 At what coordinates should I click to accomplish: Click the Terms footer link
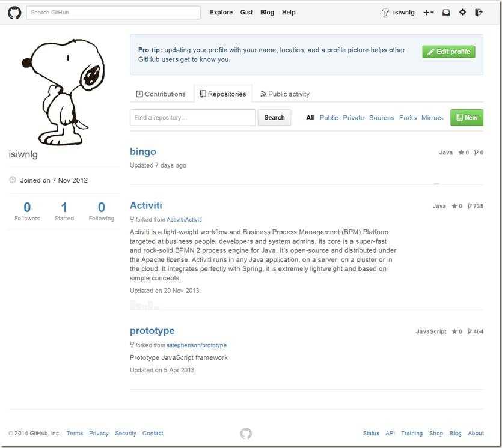[x=75, y=434]
